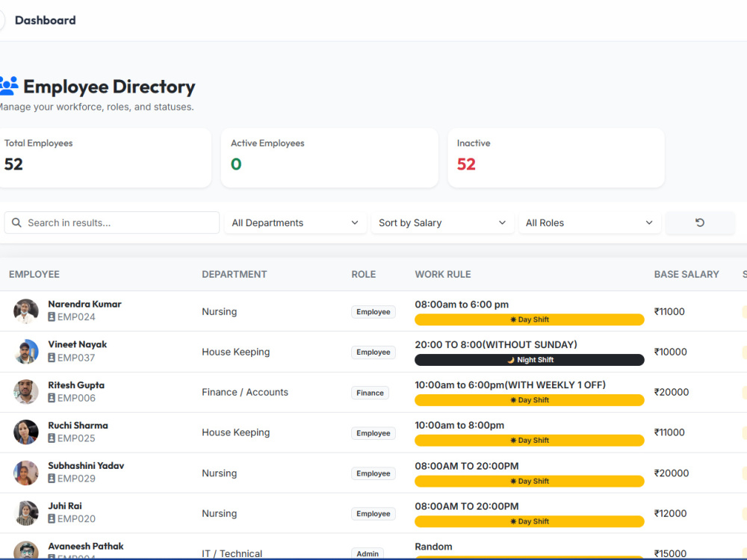Screen dimensions: 747x560
Task: Click the ID badge icon beside EMP020
Action: click(x=52, y=519)
